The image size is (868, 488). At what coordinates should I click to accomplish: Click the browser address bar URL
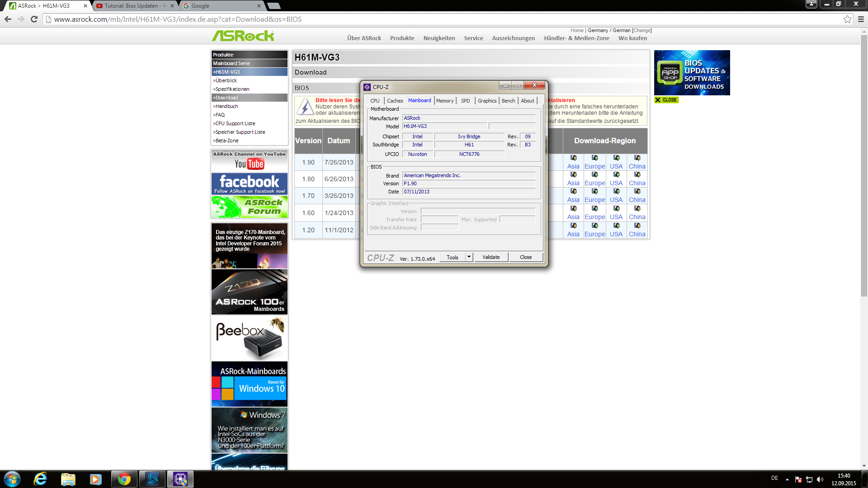178,19
